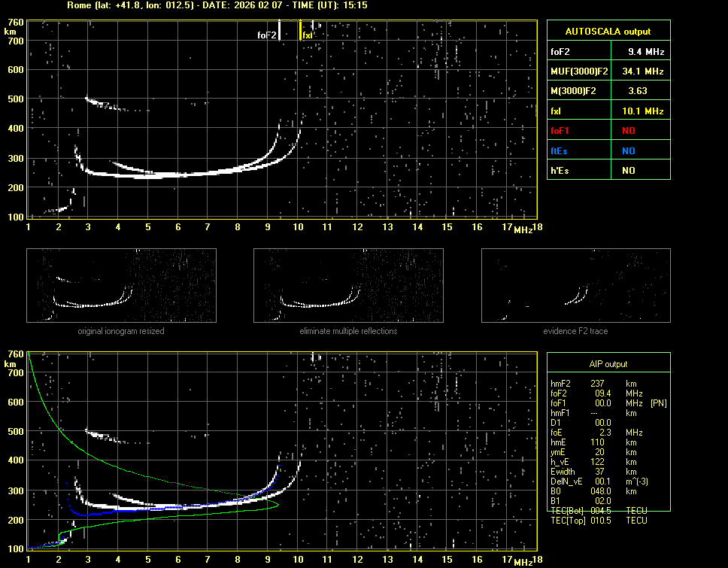This screenshot has height=568, width=728.
Task: Click the yellow fxI marker on top ionogram
Action: coord(301,30)
